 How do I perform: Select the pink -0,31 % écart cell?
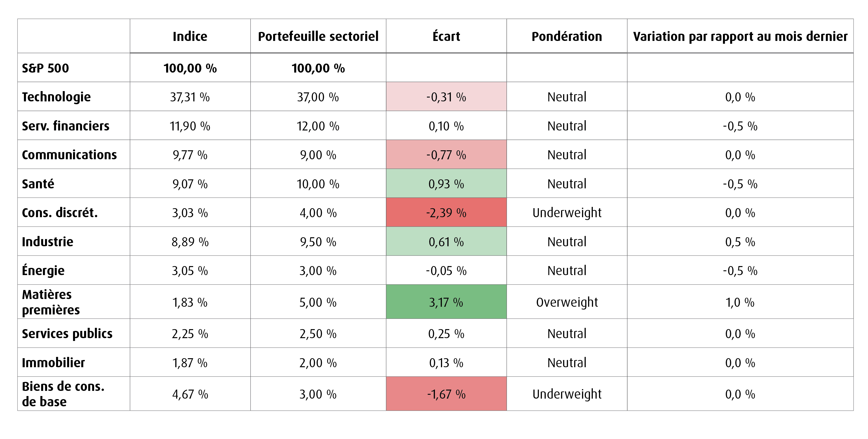(x=446, y=96)
